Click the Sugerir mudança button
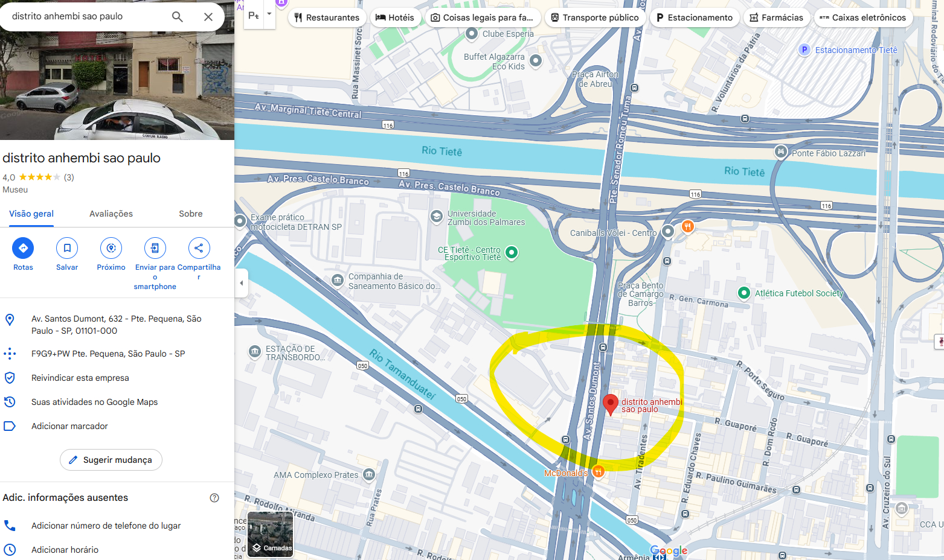This screenshot has height=560, width=944. pyautogui.click(x=111, y=460)
